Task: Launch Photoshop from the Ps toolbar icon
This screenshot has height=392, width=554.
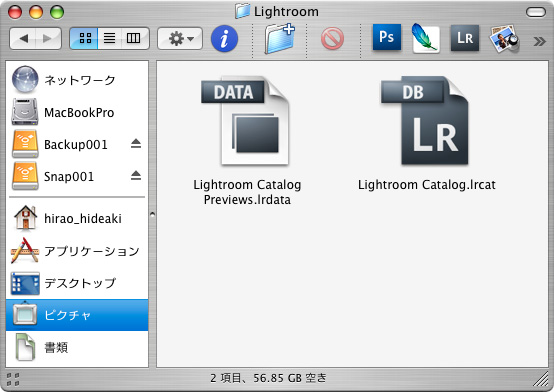Action: point(387,37)
